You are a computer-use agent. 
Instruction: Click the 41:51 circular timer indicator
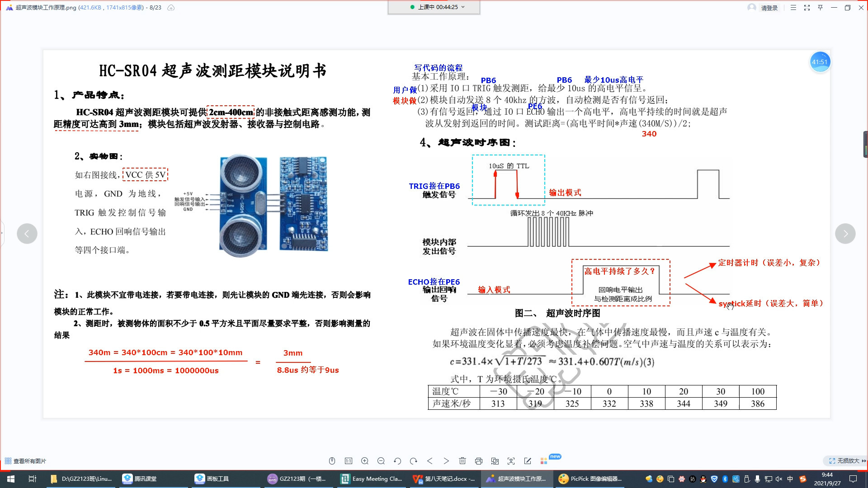[x=820, y=62]
